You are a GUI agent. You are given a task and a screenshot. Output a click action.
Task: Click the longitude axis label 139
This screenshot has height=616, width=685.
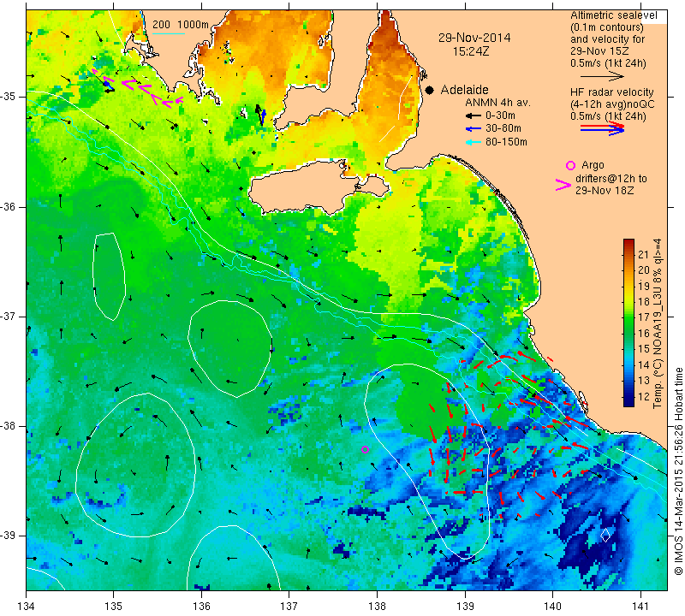465,607
